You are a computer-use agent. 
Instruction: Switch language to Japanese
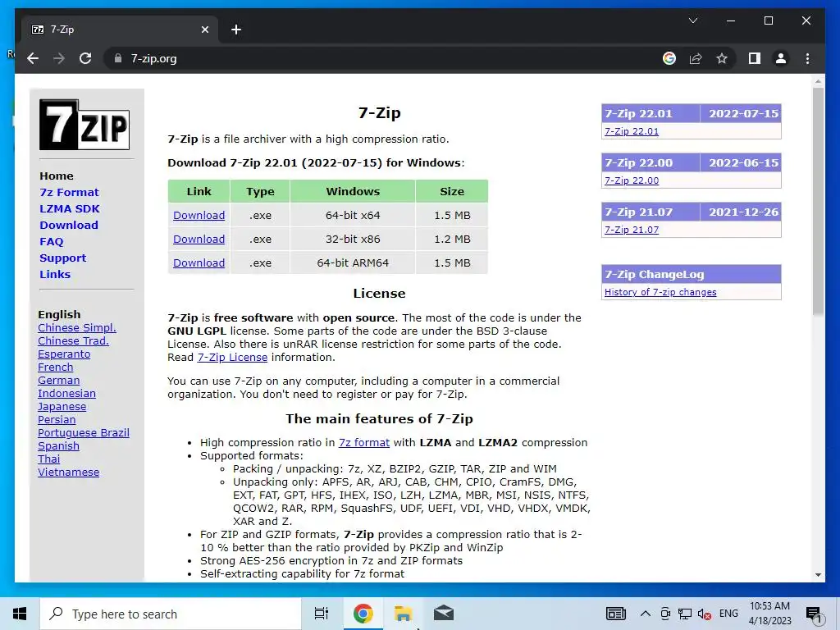[x=62, y=407]
